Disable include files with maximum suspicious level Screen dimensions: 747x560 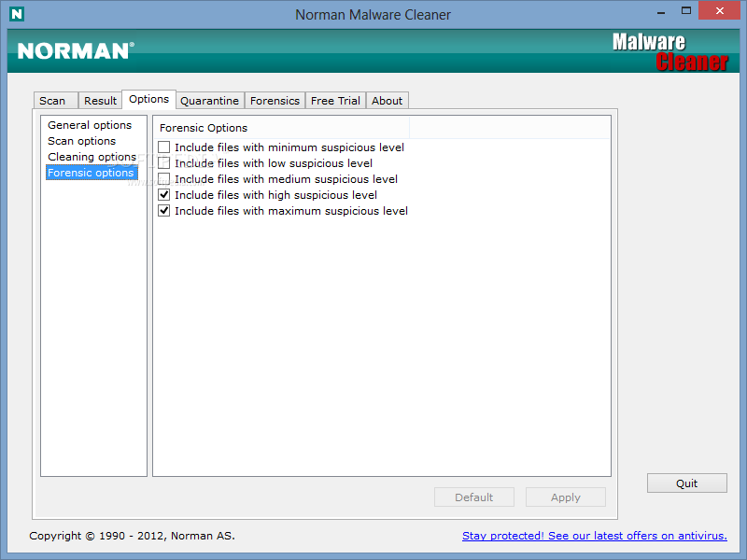pyautogui.click(x=164, y=211)
